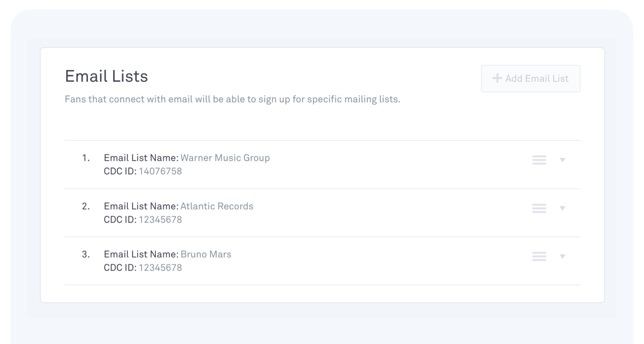644x344 pixels.
Task: Select the Bruno Mars list name
Action: point(206,254)
